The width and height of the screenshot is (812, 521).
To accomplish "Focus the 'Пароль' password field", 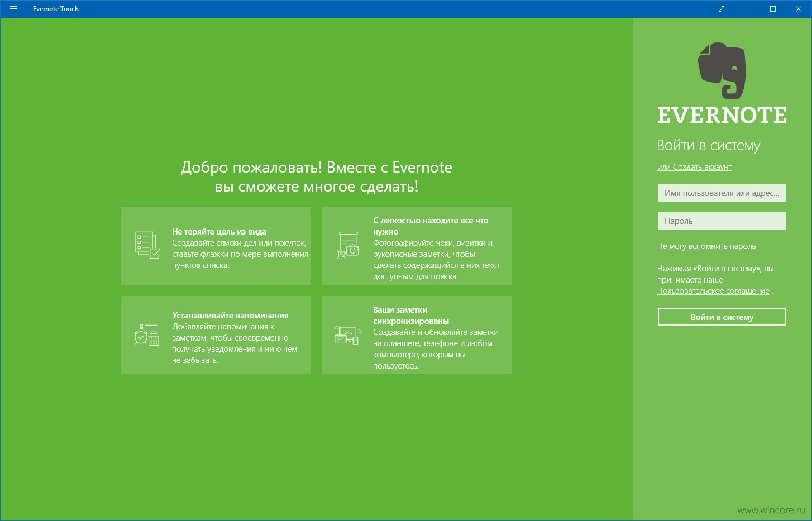I will point(722,221).
